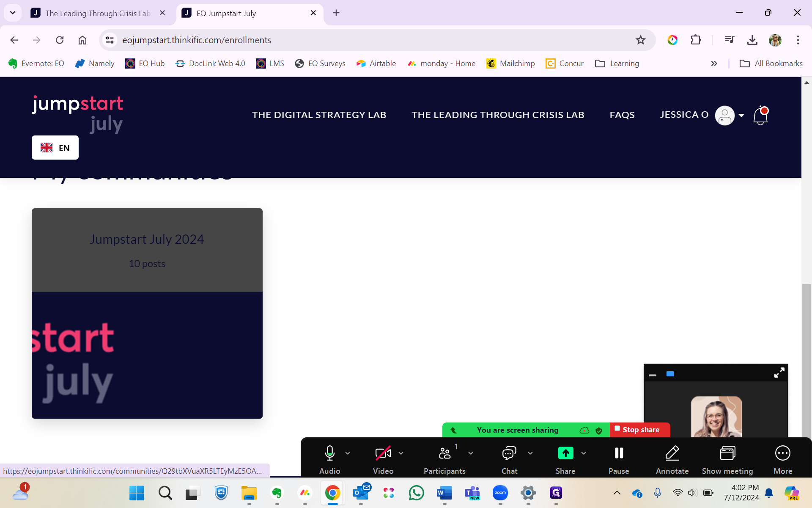Expand Participants options chevron in Zoom

pyautogui.click(x=471, y=453)
